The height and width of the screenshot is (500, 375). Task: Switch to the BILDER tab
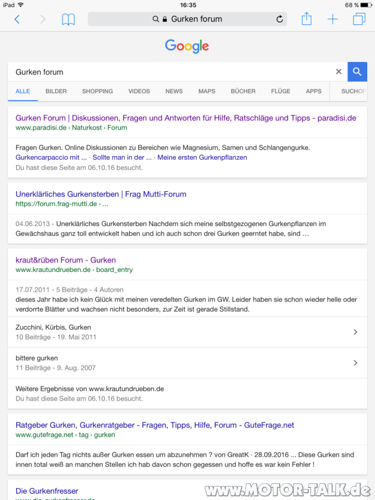pyautogui.click(x=56, y=91)
